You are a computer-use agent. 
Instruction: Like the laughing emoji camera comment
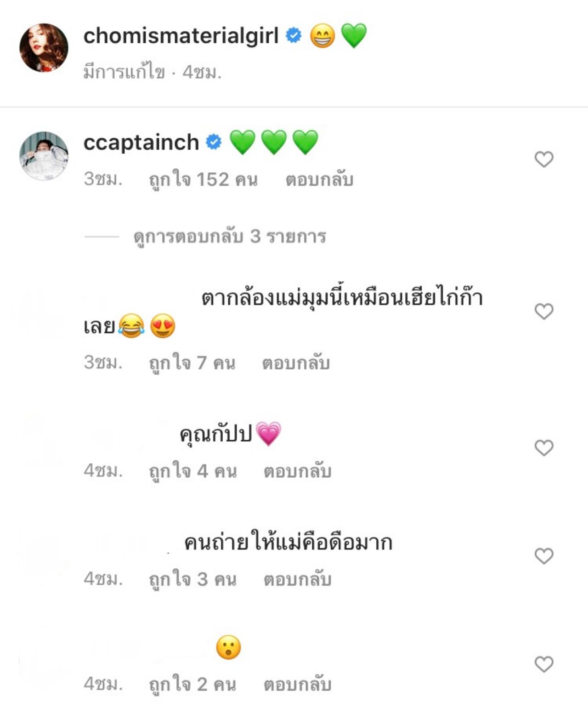[544, 311]
